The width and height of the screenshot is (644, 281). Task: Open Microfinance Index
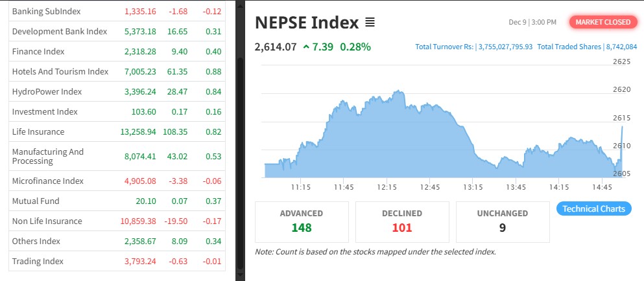pos(48,181)
